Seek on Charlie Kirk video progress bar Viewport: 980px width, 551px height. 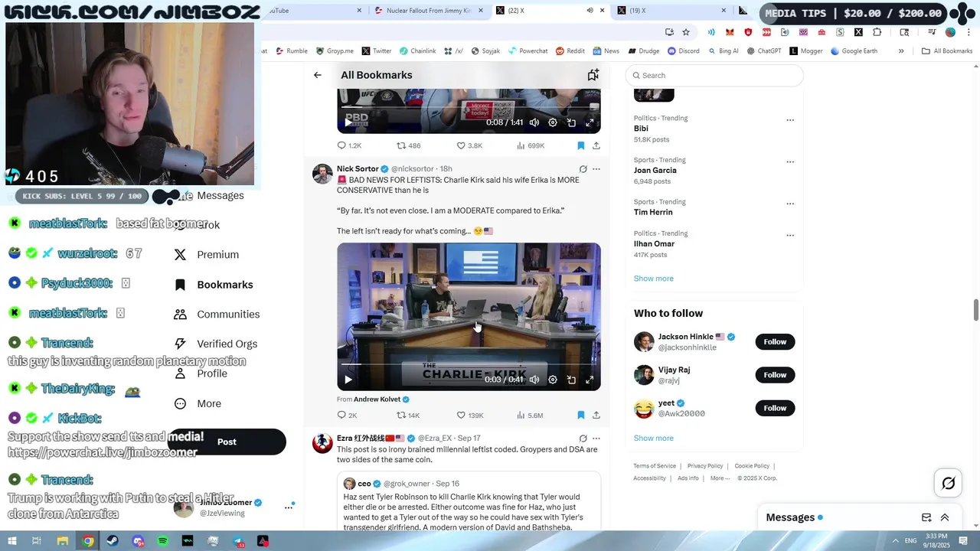[469, 364]
